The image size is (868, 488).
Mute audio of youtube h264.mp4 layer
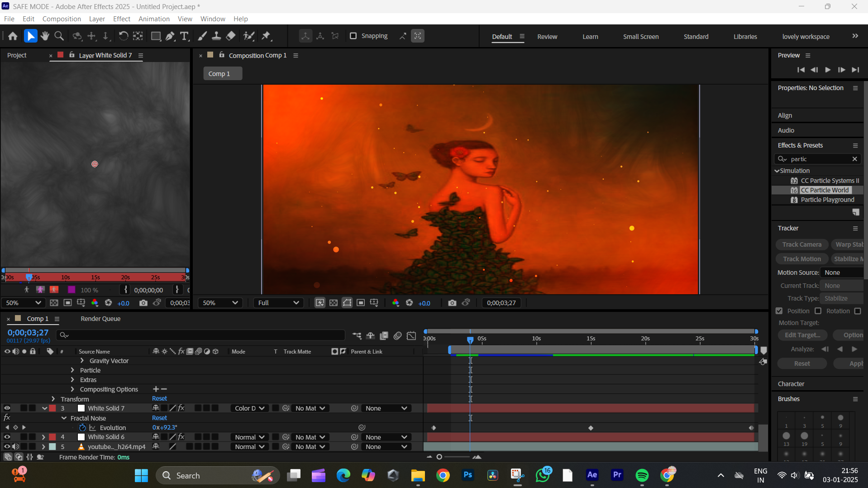coord(16,446)
